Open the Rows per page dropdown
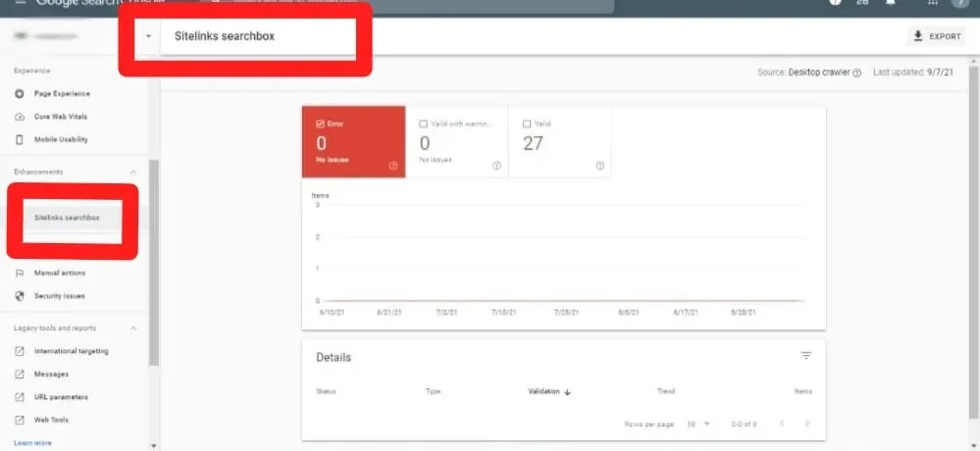Viewport: 980px width, 451px height. (x=698, y=425)
